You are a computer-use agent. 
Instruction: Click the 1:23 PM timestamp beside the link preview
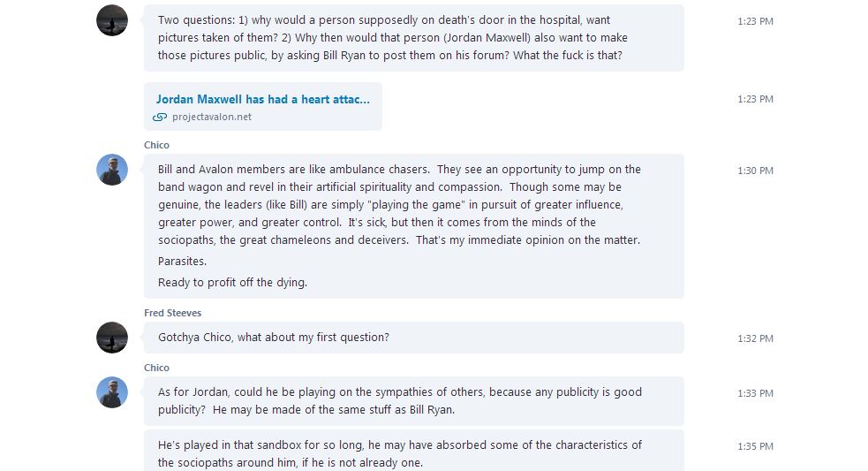[755, 99]
